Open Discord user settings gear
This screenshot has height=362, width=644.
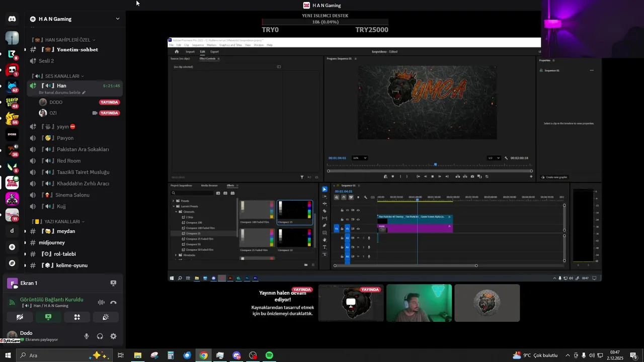113,336
